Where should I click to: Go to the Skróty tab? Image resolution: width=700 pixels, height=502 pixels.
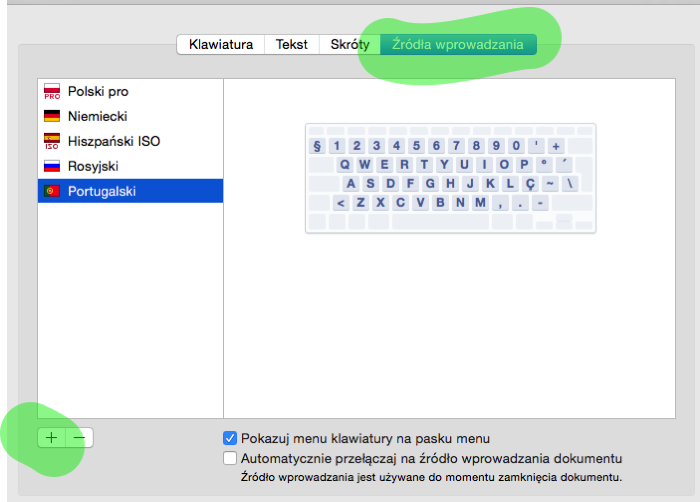350,44
